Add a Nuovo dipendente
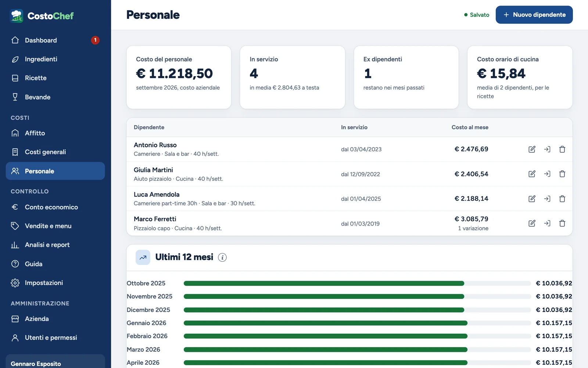The height and width of the screenshot is (368, 588). (x=534, y=15)
